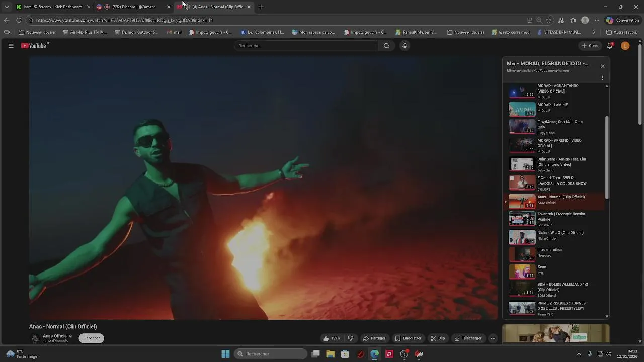Close the Discord tab

[169, 7]
